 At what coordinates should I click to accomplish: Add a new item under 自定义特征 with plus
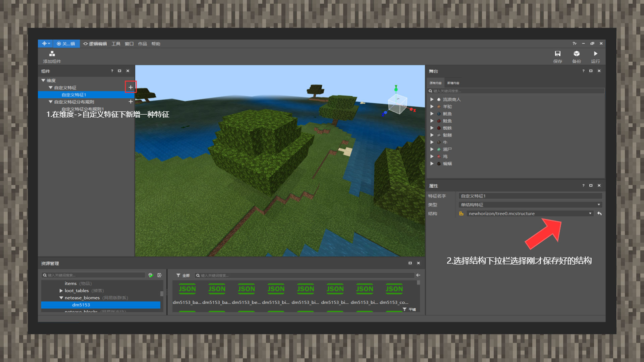pyautogui.click(x=131, y=87)
